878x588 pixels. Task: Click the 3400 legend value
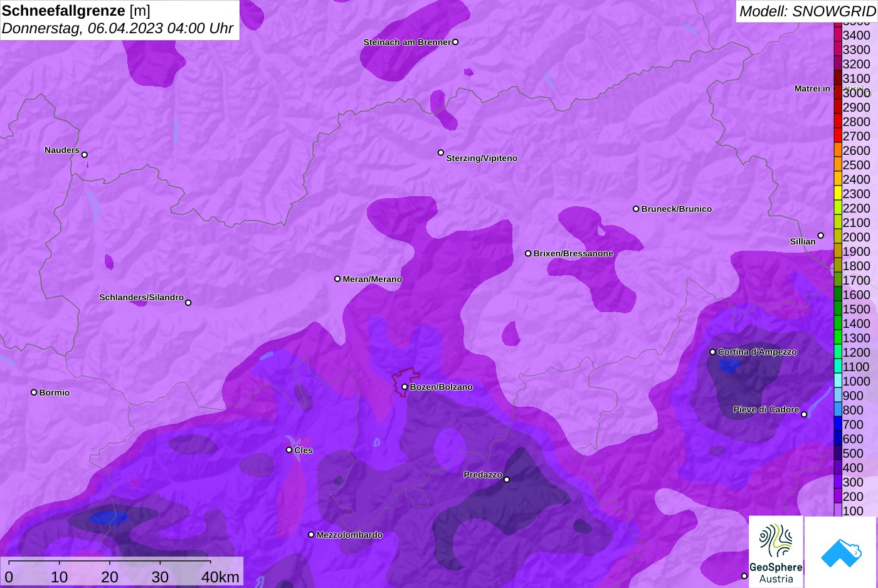pyautogui.click(x=856, y=35)
